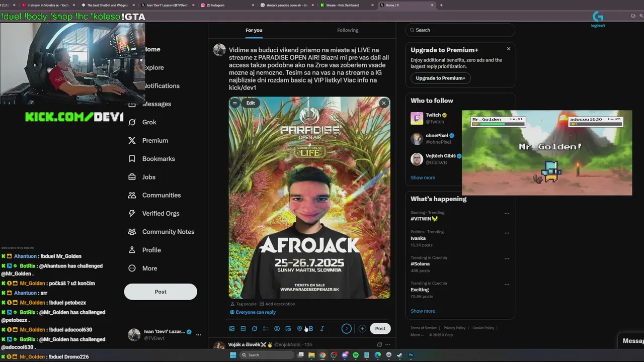Add media with the image icon in composer

point(232,329)
